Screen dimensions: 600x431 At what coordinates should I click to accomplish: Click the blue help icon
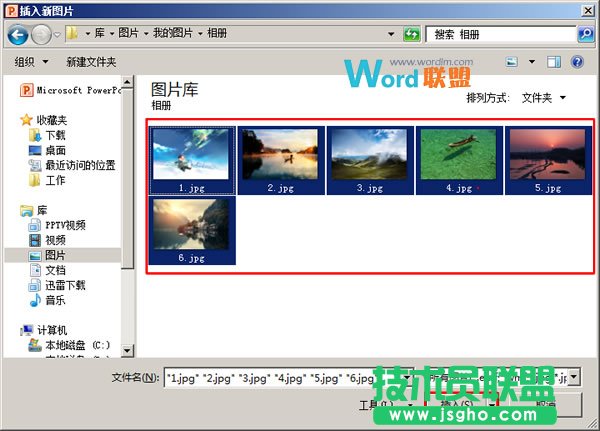click(x=577, y=62)
